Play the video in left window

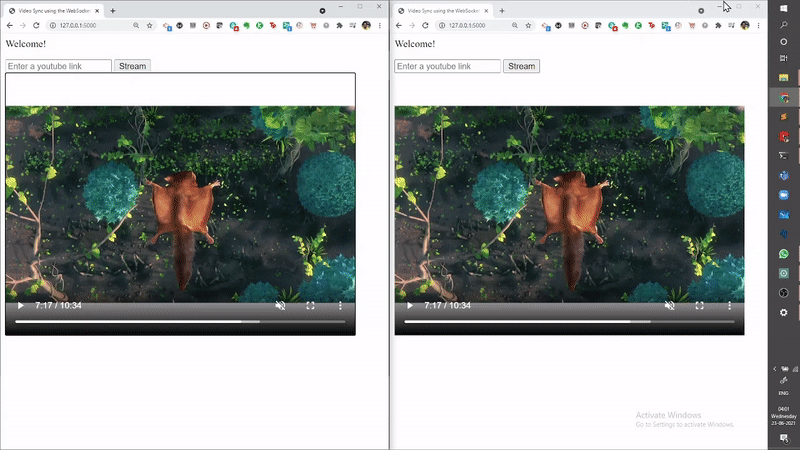click(x=20, y=306)
